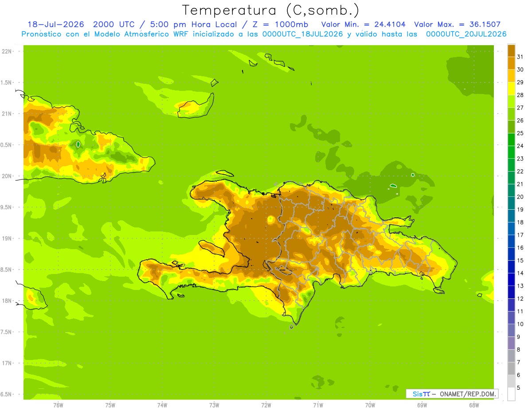The height and width of the screenshot is (411, 532).
Task: Click the color bar label "25"
Action: coord(520,133)
